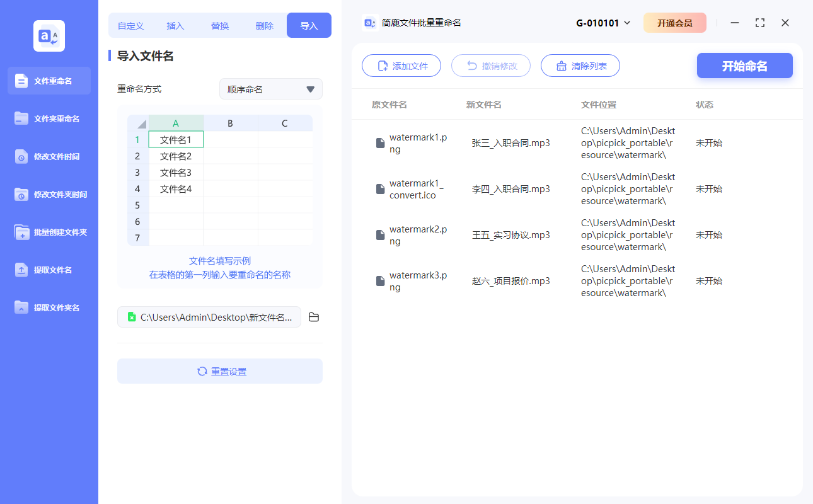Select 修改文件时间 from the sidebar
Screen dimensions: 813x504
coord(49,156)
